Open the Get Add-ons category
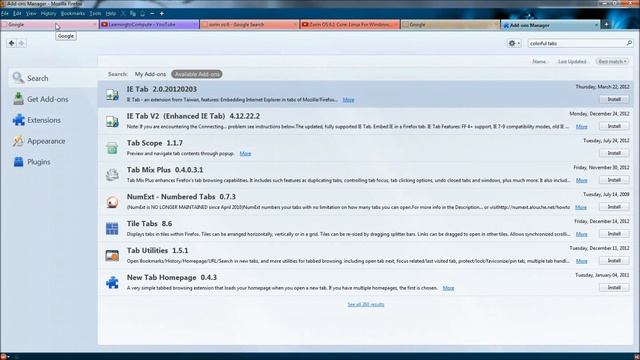Image resolution: width=640 pixels, height=360 pixels. click(x=52, y=99)
